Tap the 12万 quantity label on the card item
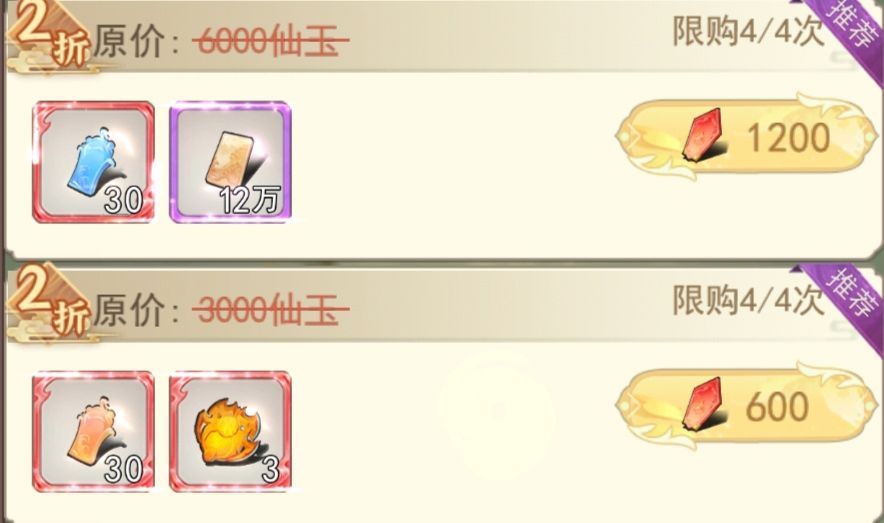884x523 pixels. coord(250,200)
